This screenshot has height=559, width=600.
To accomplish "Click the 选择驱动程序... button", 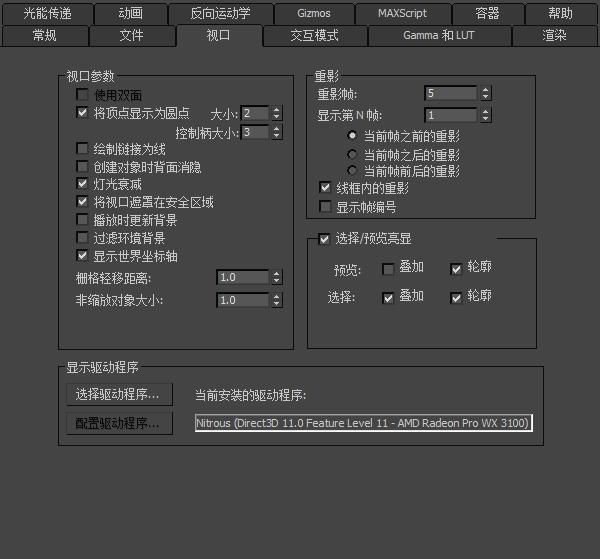I will (x=119, y=394).
